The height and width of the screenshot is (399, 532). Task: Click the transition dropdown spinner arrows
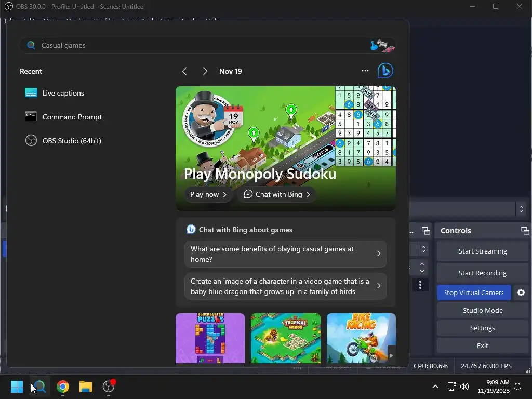[423, 249]
